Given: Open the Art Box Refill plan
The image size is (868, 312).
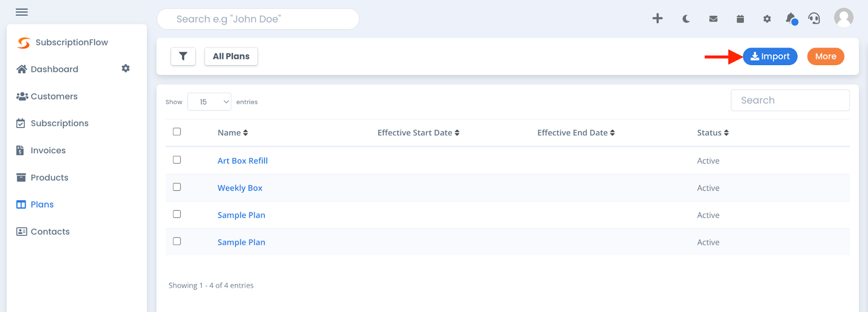Looking at the screenshot, I should [242, 161].
